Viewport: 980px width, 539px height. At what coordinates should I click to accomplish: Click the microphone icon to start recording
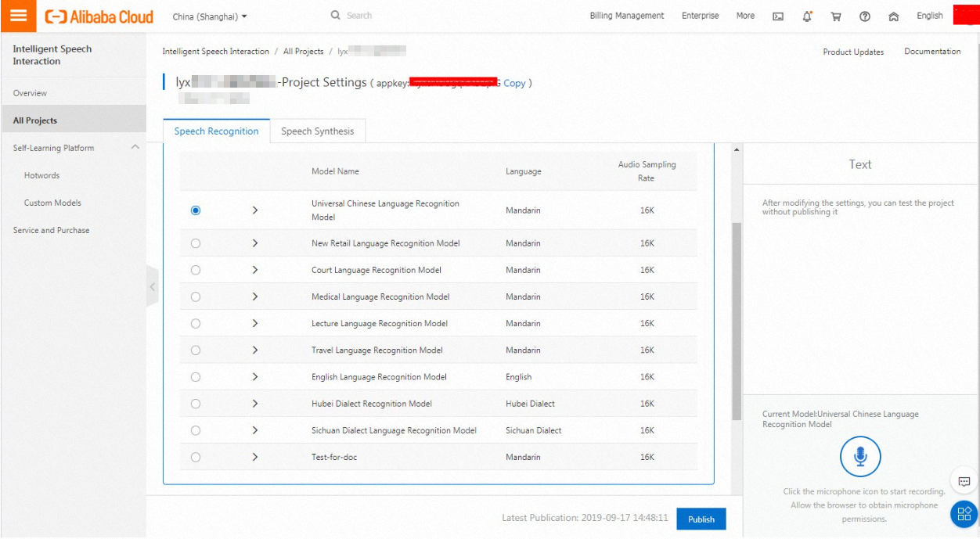[860, 457]
